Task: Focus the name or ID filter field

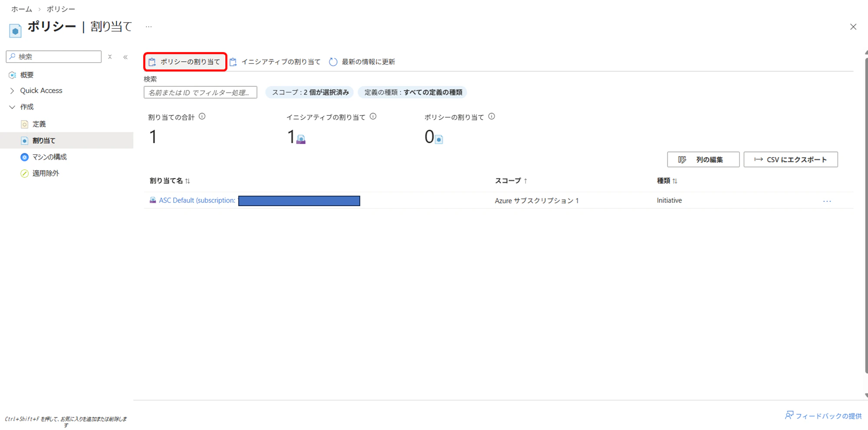Action: coord(201,92)
